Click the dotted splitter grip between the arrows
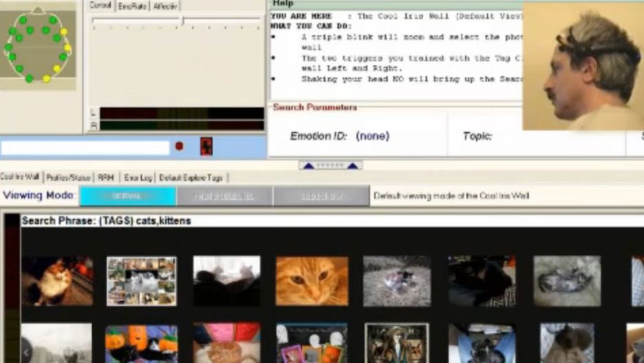Image resolution: width=644 pixels, height=363 pixels. 331,165
